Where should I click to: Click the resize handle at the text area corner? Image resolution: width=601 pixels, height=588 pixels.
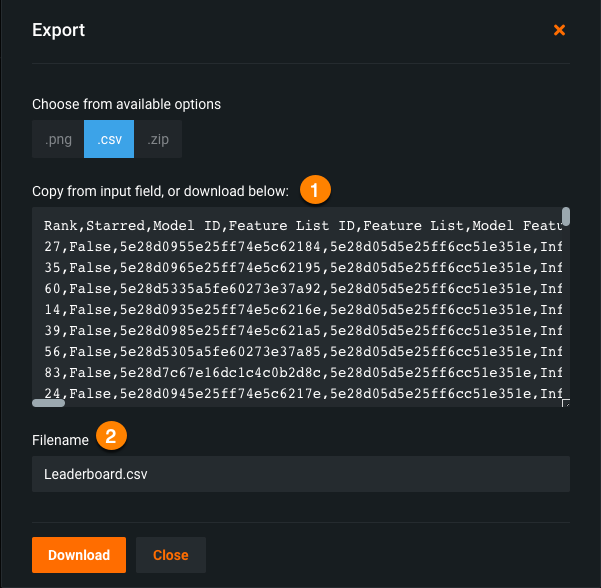click(x=566, y=403)
